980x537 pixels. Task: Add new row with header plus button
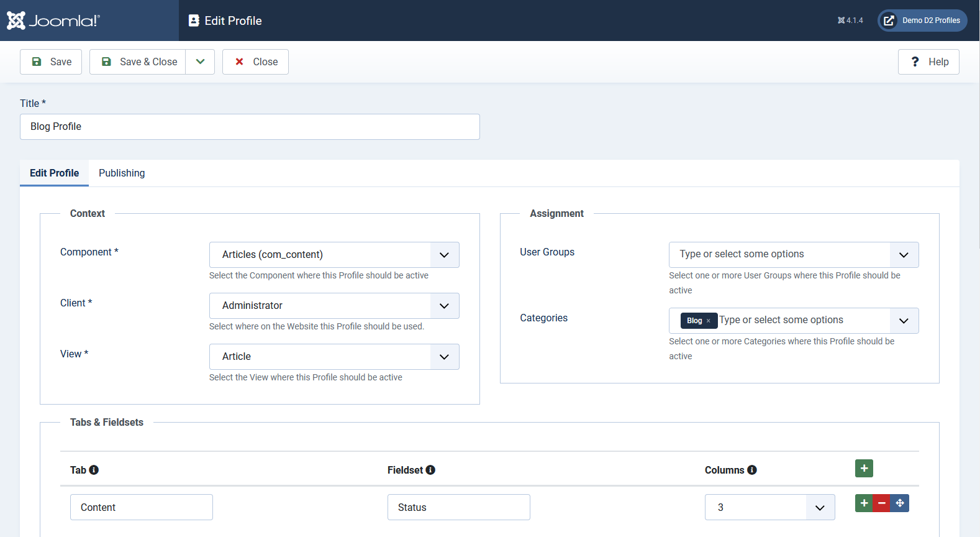point(864,468)
